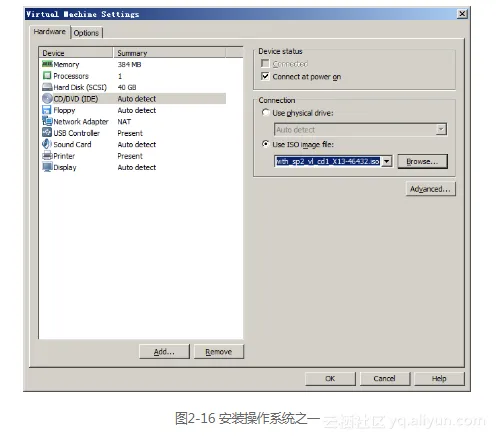The width and height of the screenshot is (496, 440).
Task: Open the Hardware tab
Action: coord(49,32)
